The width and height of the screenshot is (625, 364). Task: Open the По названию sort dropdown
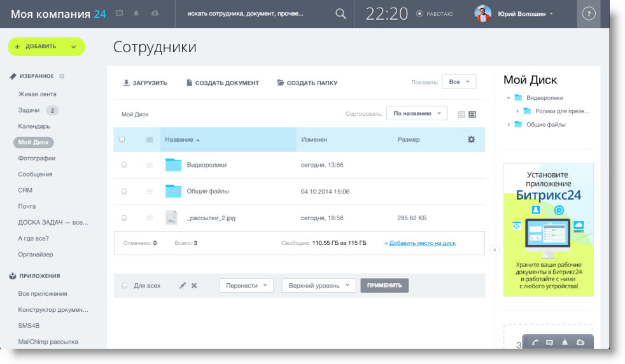417,113
